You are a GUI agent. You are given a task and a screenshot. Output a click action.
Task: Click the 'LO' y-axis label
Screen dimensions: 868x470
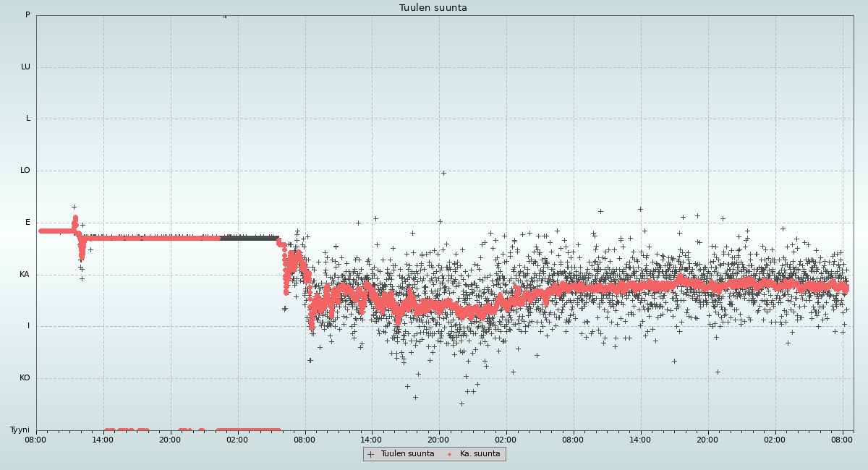[x=25, y=171]
